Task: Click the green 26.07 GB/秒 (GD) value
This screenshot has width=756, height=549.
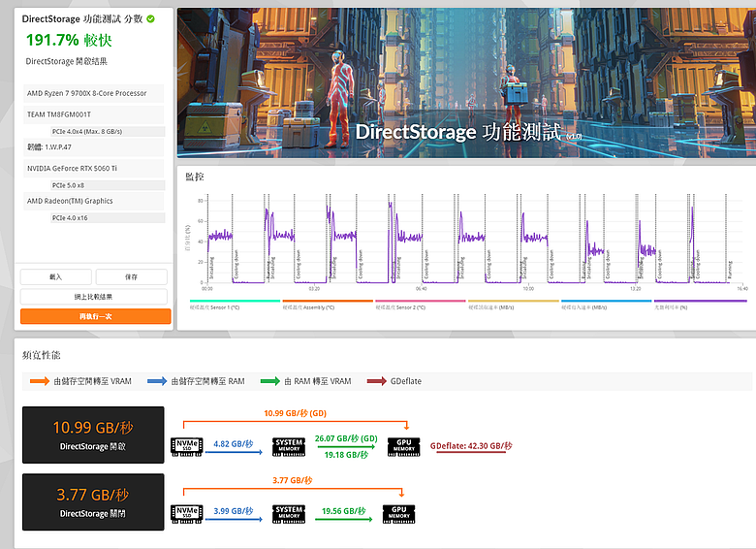Action: 346,438
